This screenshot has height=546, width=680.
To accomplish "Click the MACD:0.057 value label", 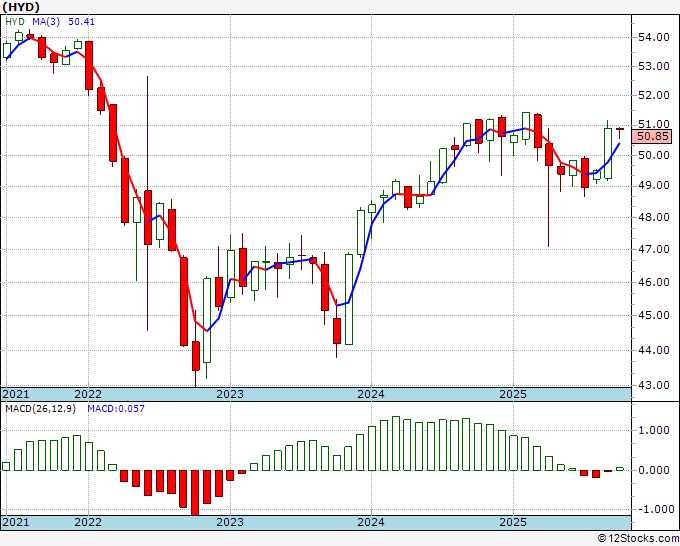I will pos(116,409).
